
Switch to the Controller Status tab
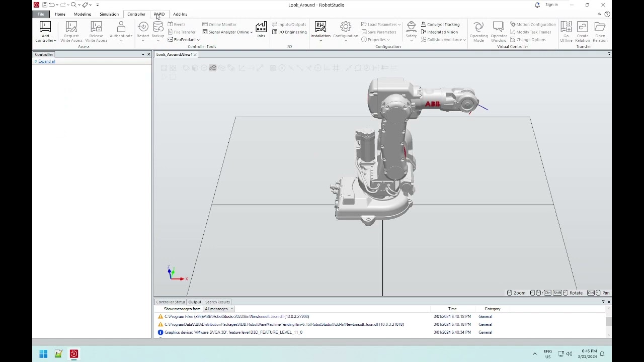(x=171, y=302)
